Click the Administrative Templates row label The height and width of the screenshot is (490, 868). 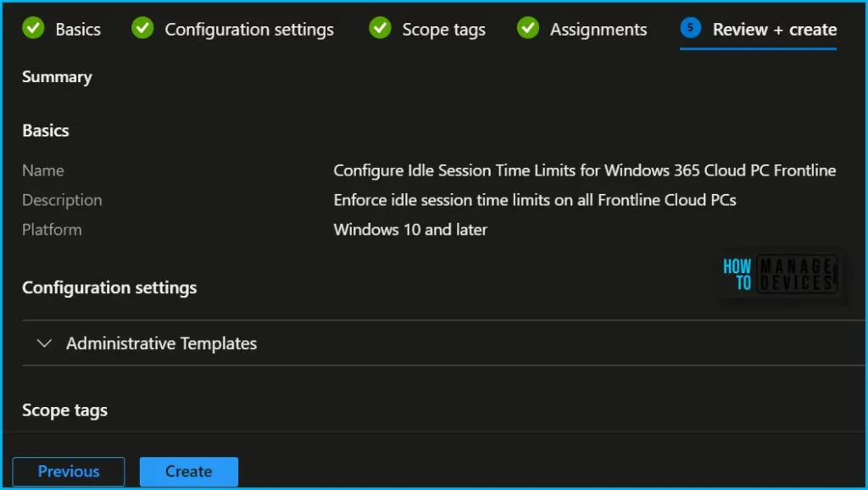pos(162,343)
